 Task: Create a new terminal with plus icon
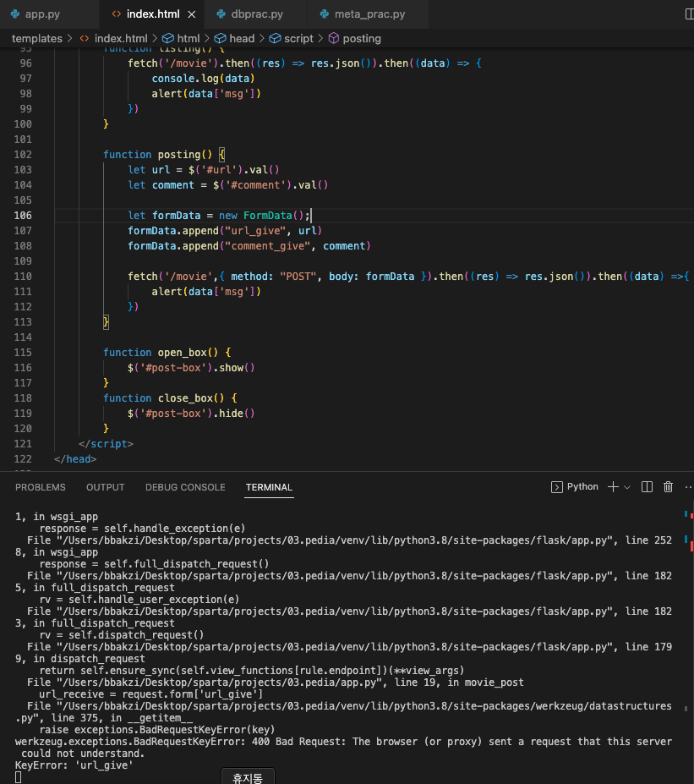click(x=613, y=487)
